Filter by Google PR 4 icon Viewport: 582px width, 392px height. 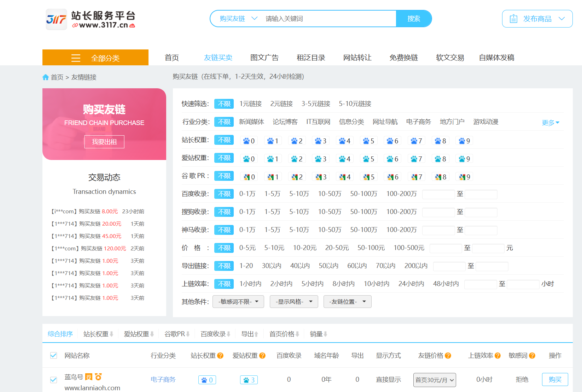tap(344, 176)
